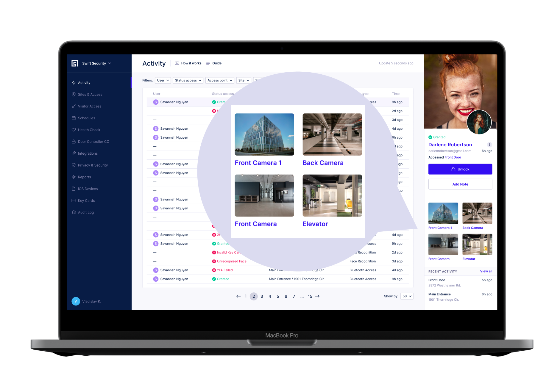The width and height of the screenshot is (546, 392).
Task: Navigate to Integrations
Action: coord(88,153)
